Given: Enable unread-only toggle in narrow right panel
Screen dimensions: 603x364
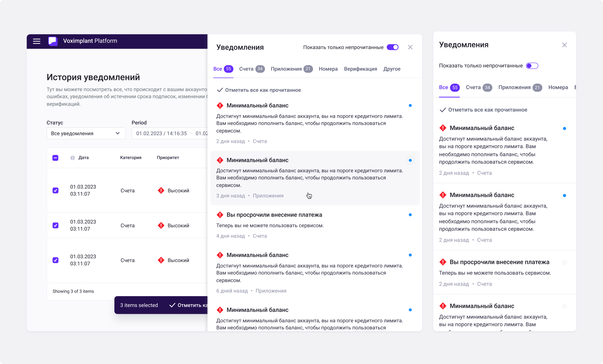Looking at the screenshot, I should [532, 66].
